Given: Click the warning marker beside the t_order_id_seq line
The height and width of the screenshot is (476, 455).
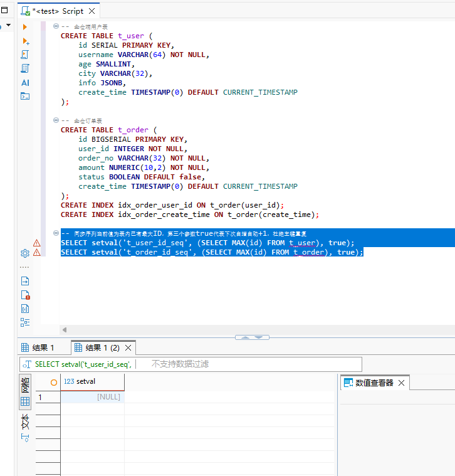Looking at the screenshot, I should [x=37, y=252].
